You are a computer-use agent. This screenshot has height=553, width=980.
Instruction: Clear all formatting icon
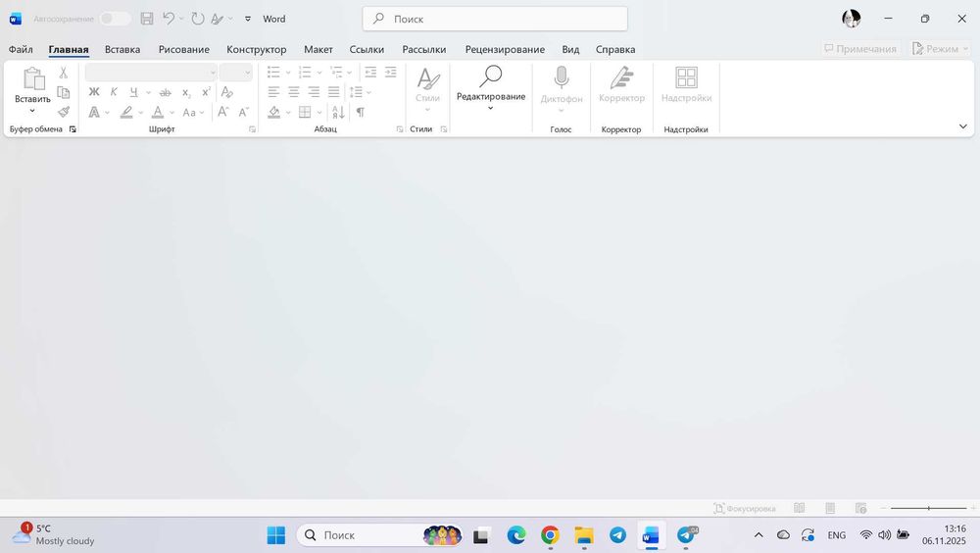pyautogui.click(x=227, y=92)
